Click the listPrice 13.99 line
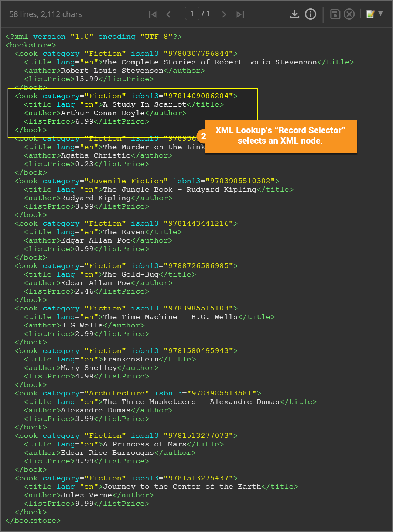 click(x=89, y=79)
